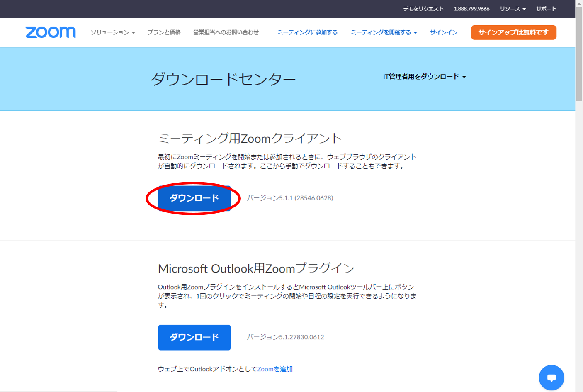Viewport: 583px width, 392px height.
Task: Open the chat bubble help icon
Action: [x=551, y=377]
